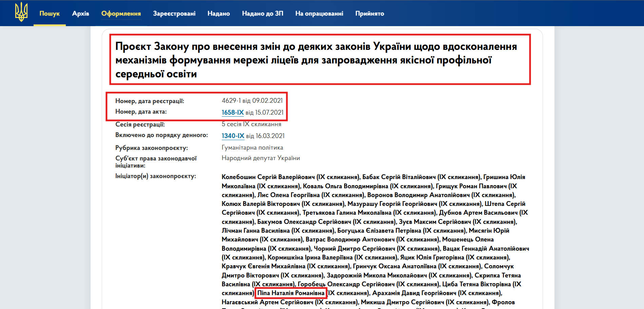
Task: Click label Рубрика законопроєкту
Action: (x=152, y=148)
